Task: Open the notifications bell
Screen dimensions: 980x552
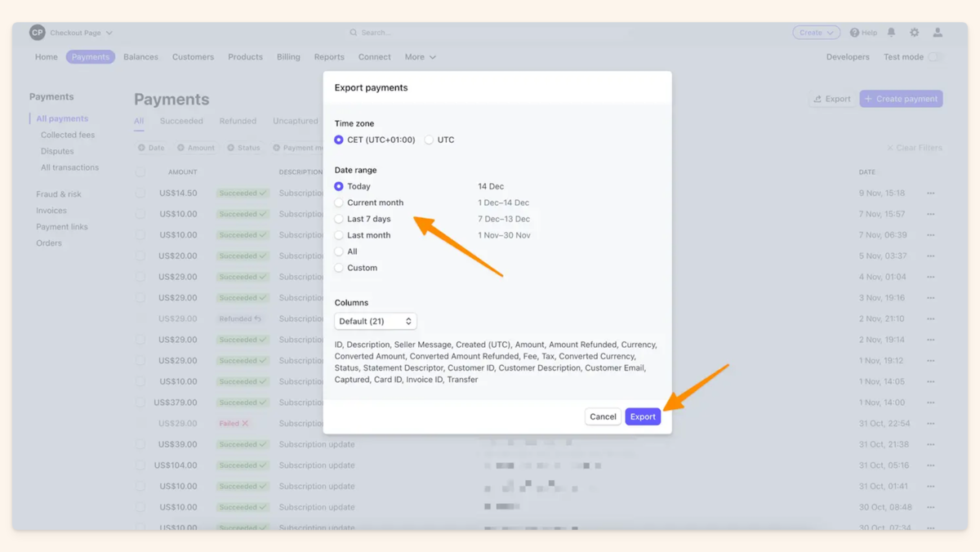Action: (891, 32)
